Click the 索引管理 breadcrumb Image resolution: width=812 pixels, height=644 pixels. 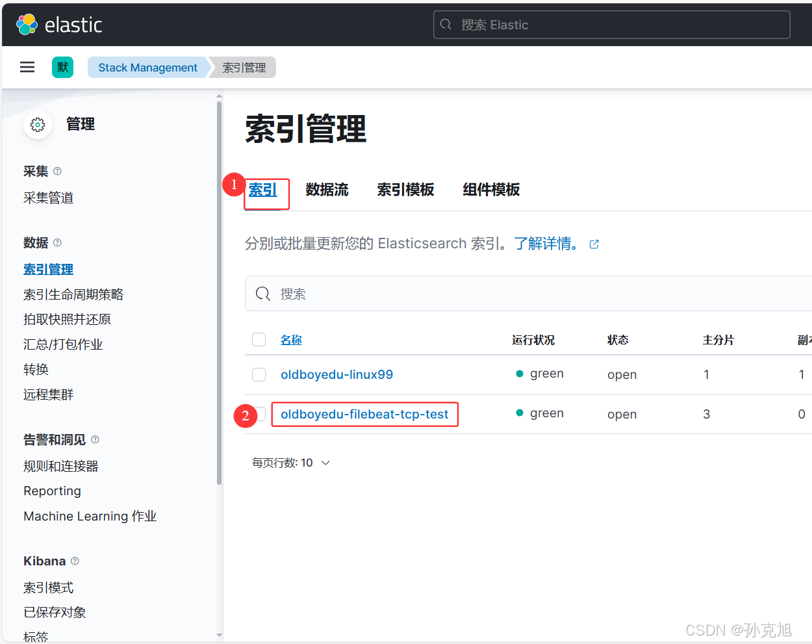(244, 68)
